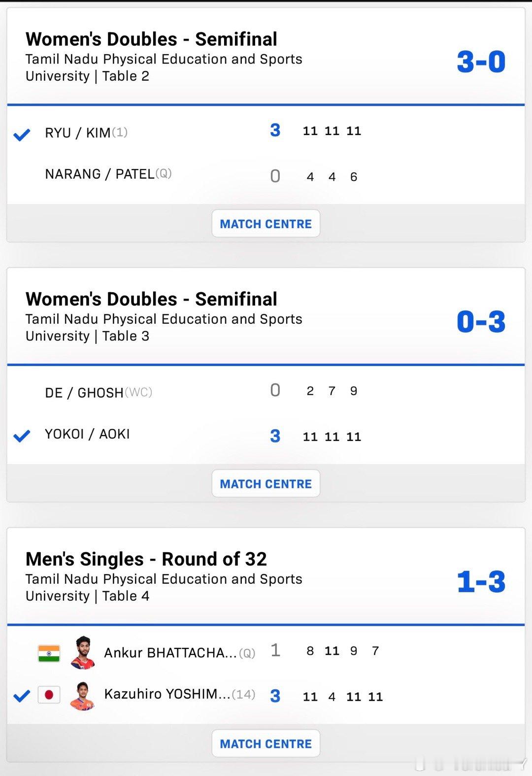This screenshot has width=532, height=776.
Task: Click winner checkmark next to RYU / KIM
Action: pyautogui.click(x=22, y=134)
